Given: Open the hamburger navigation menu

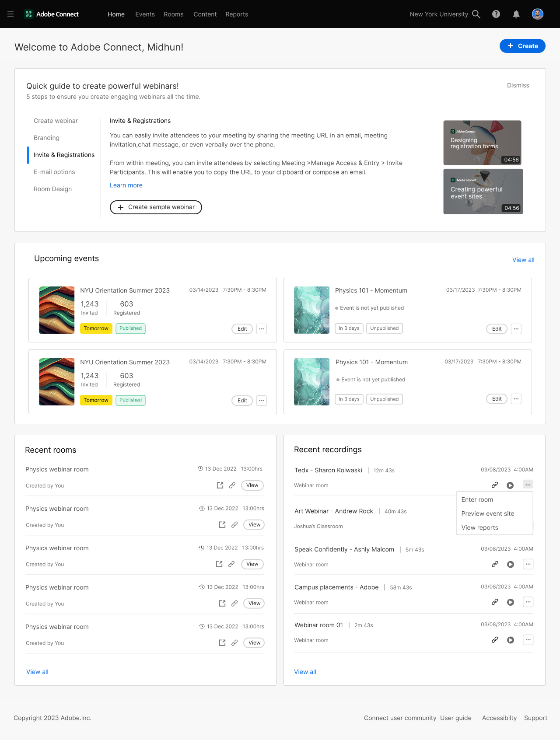Looking at the screenshot, I should click(x=10, y=14).
